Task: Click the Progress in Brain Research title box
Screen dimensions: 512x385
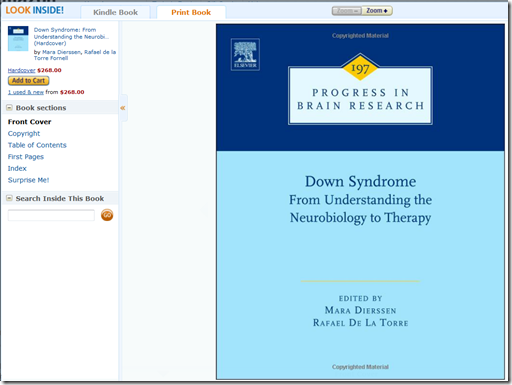Action: coord(360,96)
